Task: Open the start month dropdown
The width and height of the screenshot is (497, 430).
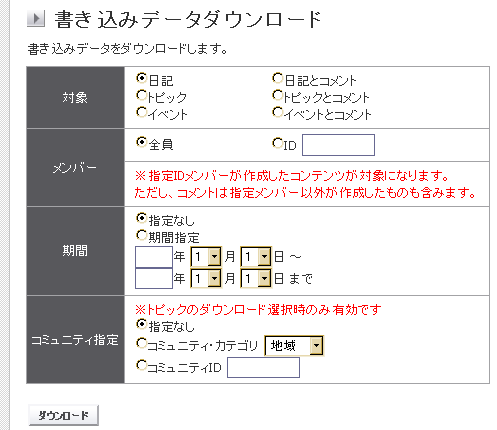Action: tap(206, 257)
